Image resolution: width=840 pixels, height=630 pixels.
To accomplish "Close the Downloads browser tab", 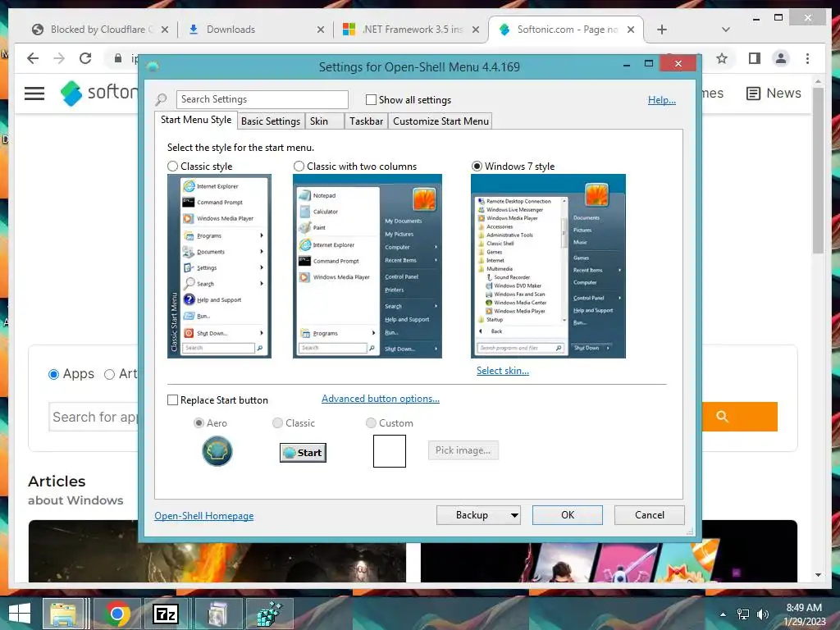I will [321, 30].
